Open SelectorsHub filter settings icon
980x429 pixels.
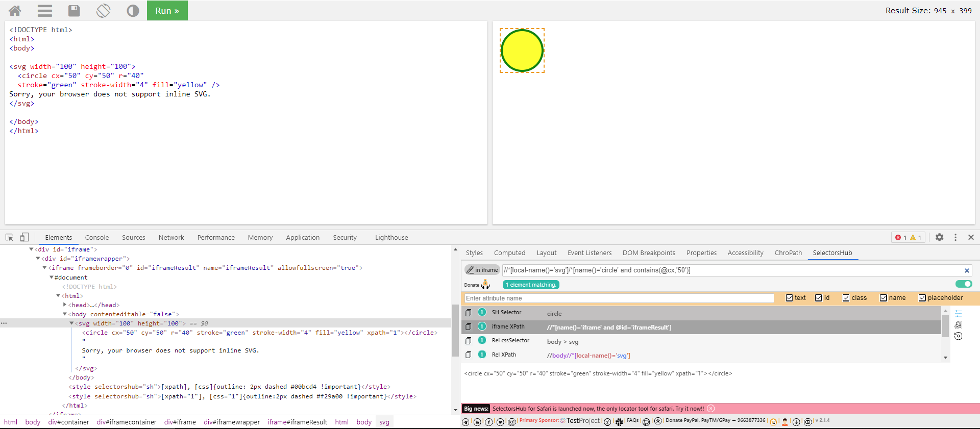[x=959, y=313]
